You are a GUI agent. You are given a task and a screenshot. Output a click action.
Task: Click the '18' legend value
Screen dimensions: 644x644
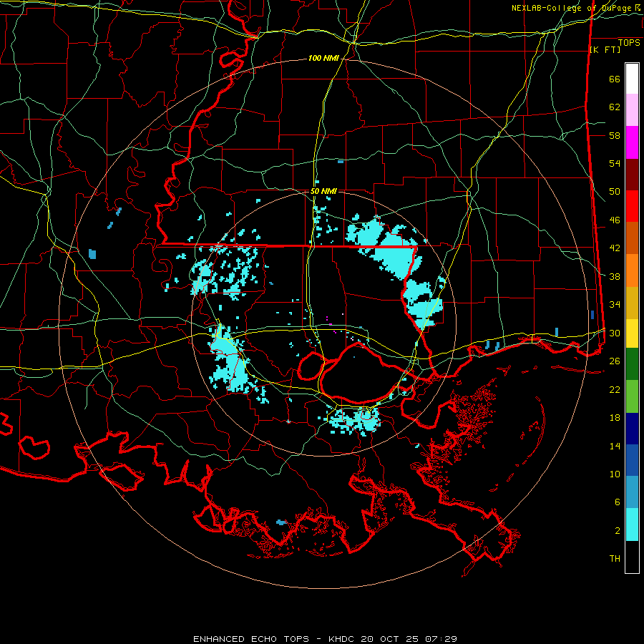(615, 418)
